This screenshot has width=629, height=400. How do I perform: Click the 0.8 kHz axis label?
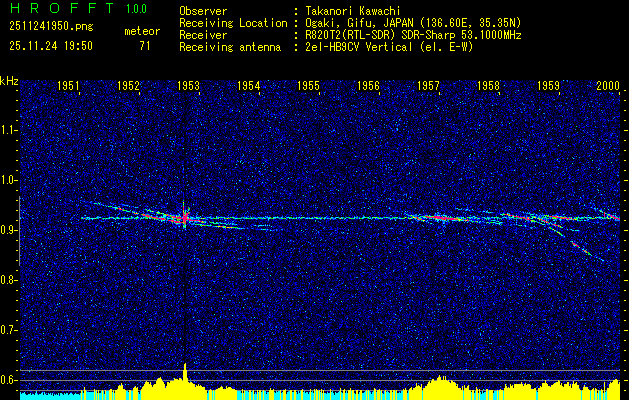(x=8, y=280)
